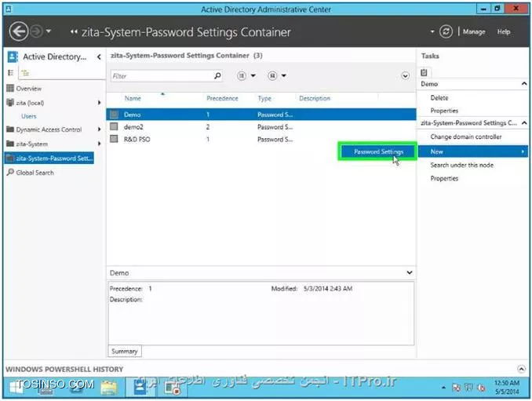
Task: Expand filter criteria chevron at right
Action: (405, 75)
